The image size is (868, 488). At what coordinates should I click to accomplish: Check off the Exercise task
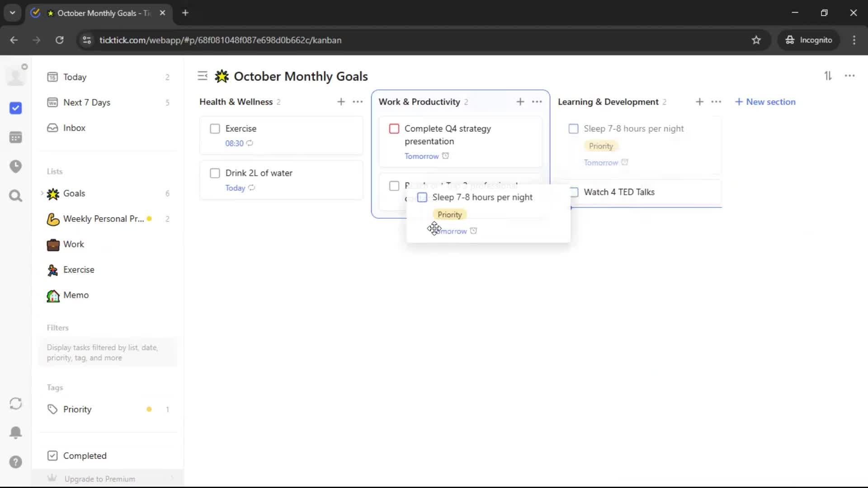coord(215,129)
